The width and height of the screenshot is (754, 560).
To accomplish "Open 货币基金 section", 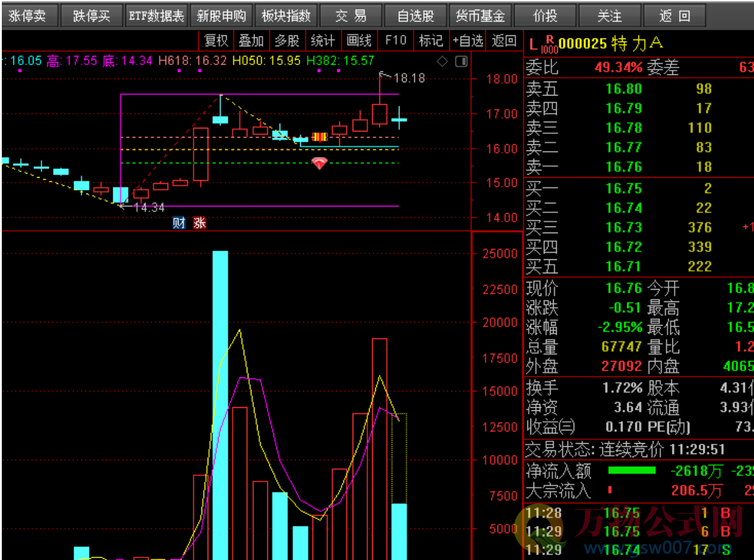I will click(x=480, y=16).
